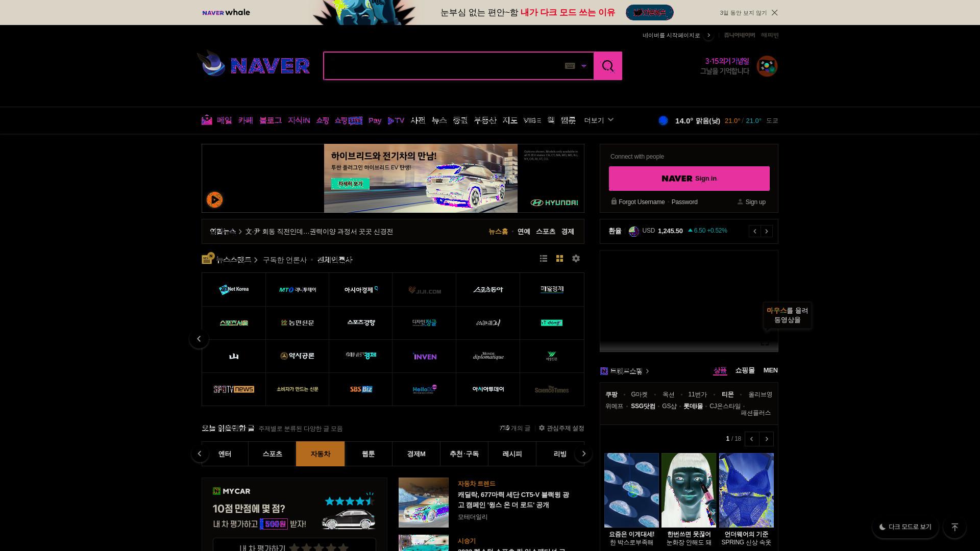Viewport: 980px width, 551px height.
Task: Open the 3·15 anniversary doodle icon
Action: point(767,66)
